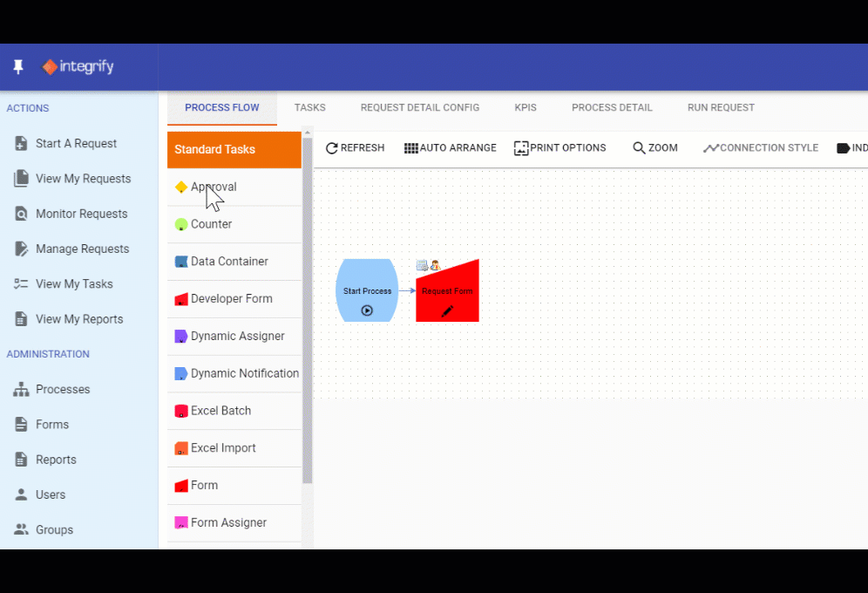Click the play icon in Start Process
This screenshot has height=593, width=868.
[x=367, y=310]
